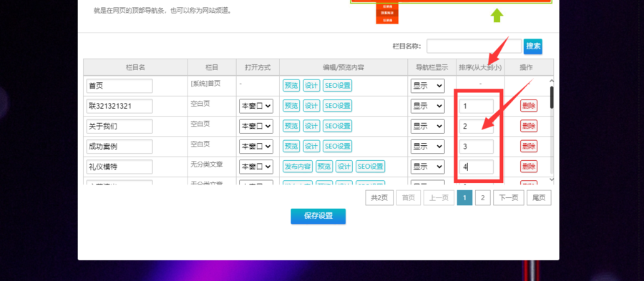644x281 pixels.
Task: Click the table scrollbar up arrow
Action: 552,81
